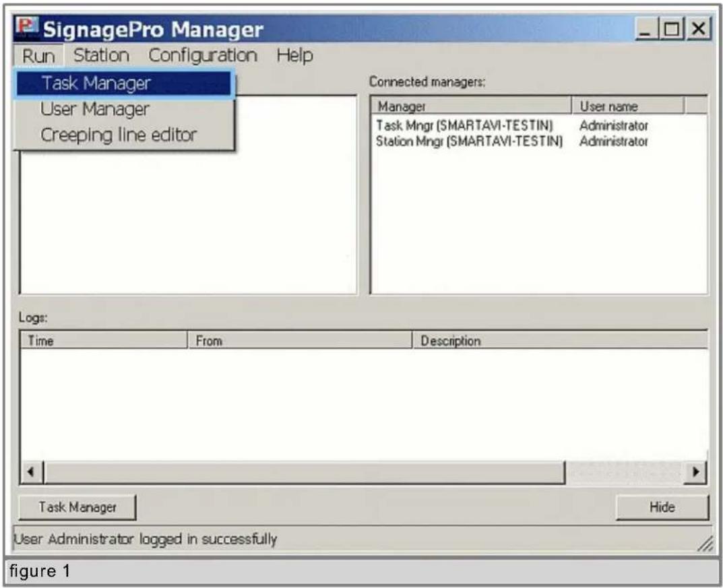Click the SignagePro Manager title bar icon

click(26, 26)
